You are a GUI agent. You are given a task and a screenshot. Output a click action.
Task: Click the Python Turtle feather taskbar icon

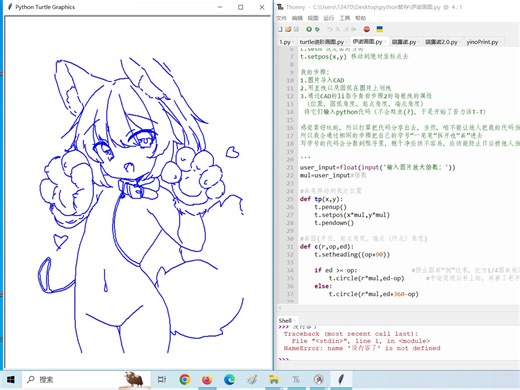point(341,379)
